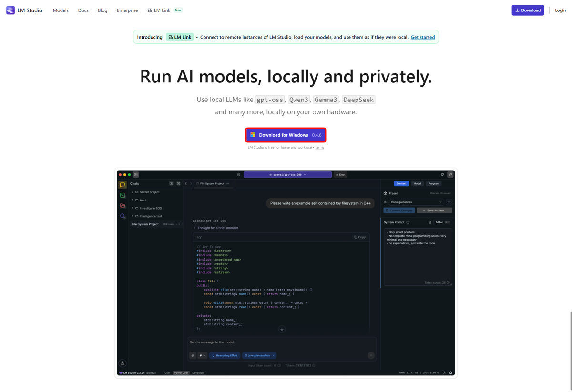Open the ellipsis menu on File System Project tab

pyautogui.click(x=228, y=183)
